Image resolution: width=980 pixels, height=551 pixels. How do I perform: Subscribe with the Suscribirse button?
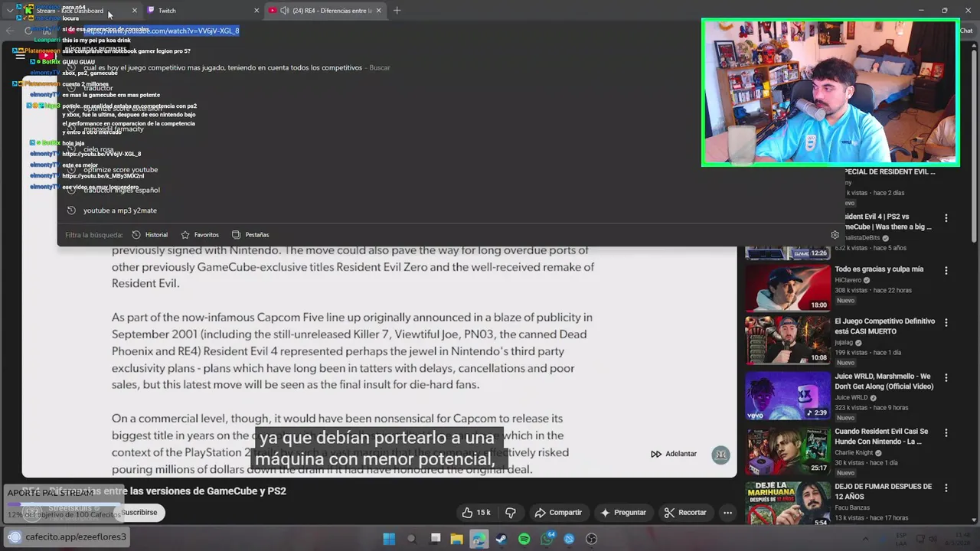pos(139,512)
